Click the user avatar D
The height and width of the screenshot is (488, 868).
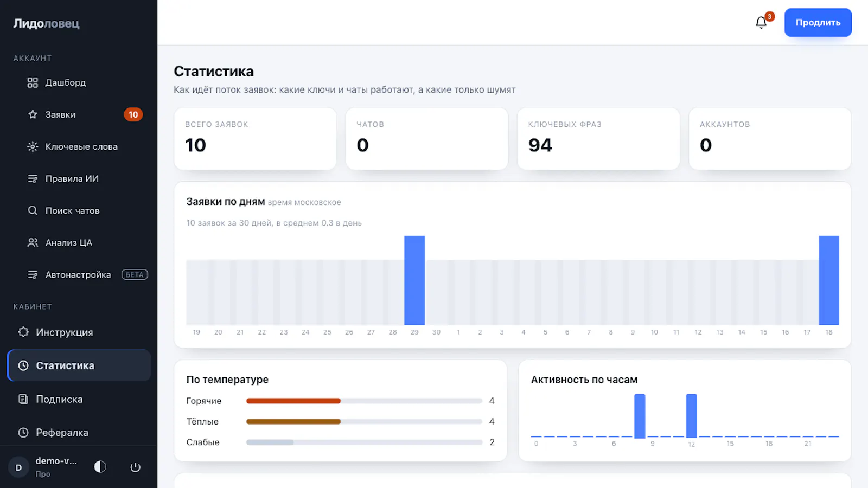[x=18, y=467]
